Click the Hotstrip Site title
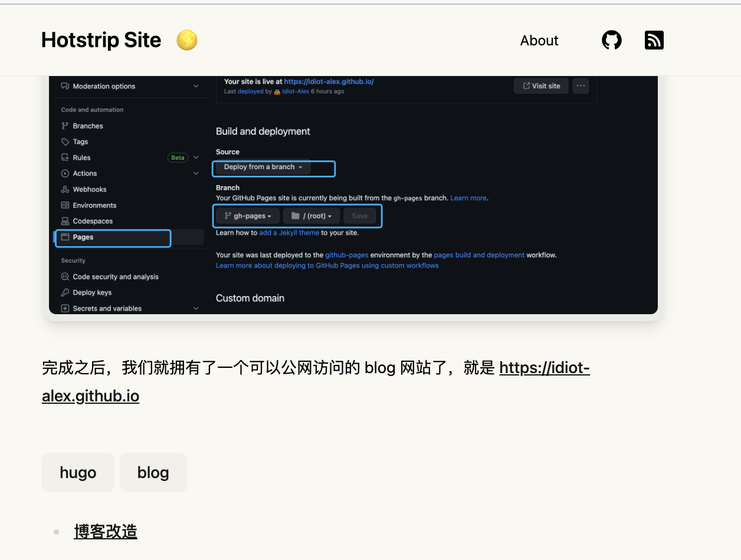The height and width of the screenshot is (560, 741). tap(101, 40)
